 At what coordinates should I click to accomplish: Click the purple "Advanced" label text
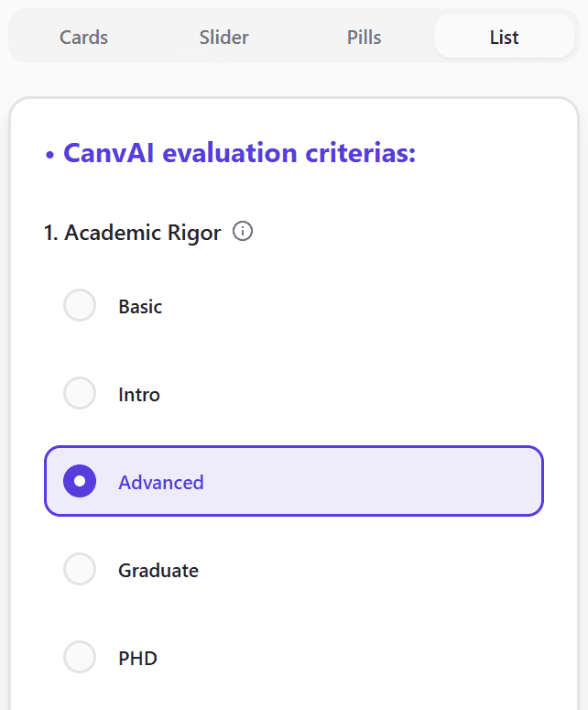point(161,483)
